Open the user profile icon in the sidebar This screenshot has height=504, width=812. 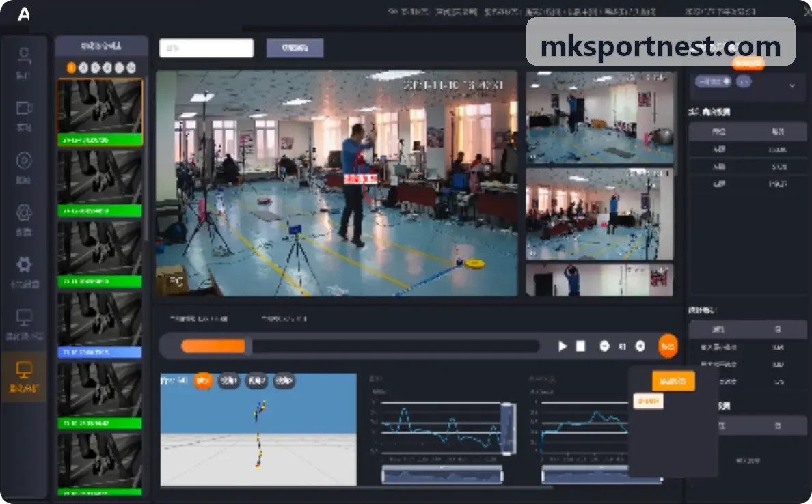coord(24,55)
